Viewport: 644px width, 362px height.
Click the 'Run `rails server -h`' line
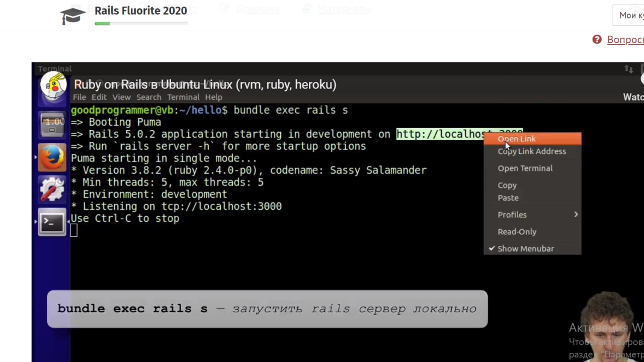pos(218,146)
